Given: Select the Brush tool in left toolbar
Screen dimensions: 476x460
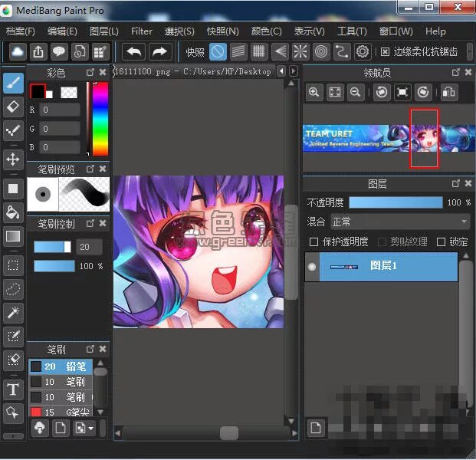Looking at the screenshot, I should click(13, 83).
